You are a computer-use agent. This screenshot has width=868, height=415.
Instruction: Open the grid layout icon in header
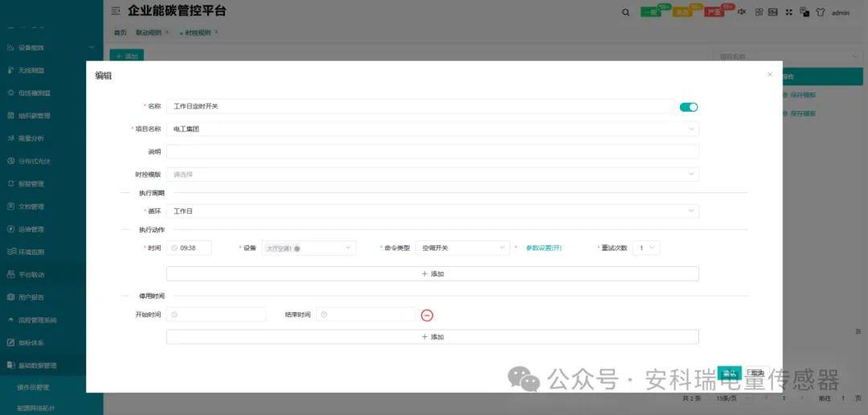coord(759,12)
